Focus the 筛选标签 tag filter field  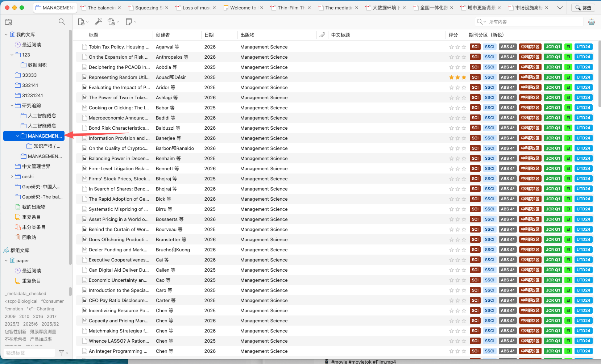point(30,353)
